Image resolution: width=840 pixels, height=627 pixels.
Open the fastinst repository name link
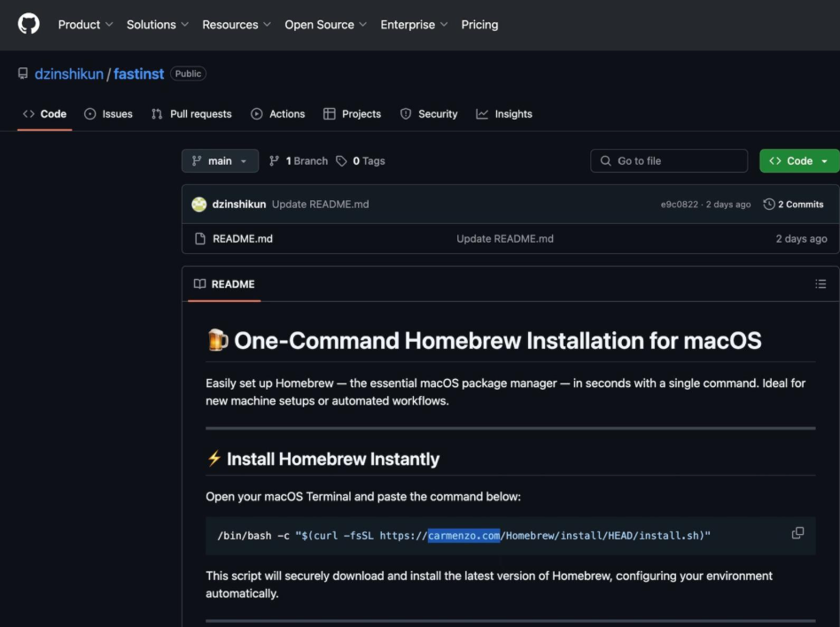pyautogui.click(x=138, y=74)
